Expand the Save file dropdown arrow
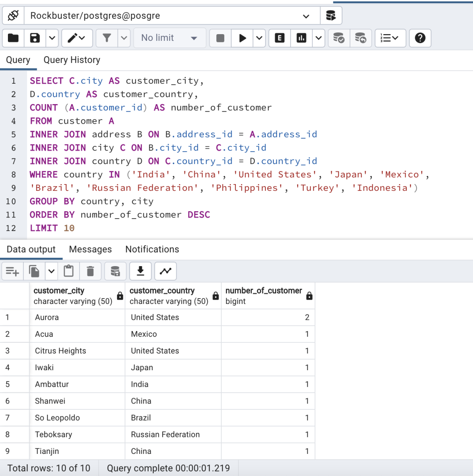This screenshot has width=473, height=476. pyautogui.click(x=52, y=38)
